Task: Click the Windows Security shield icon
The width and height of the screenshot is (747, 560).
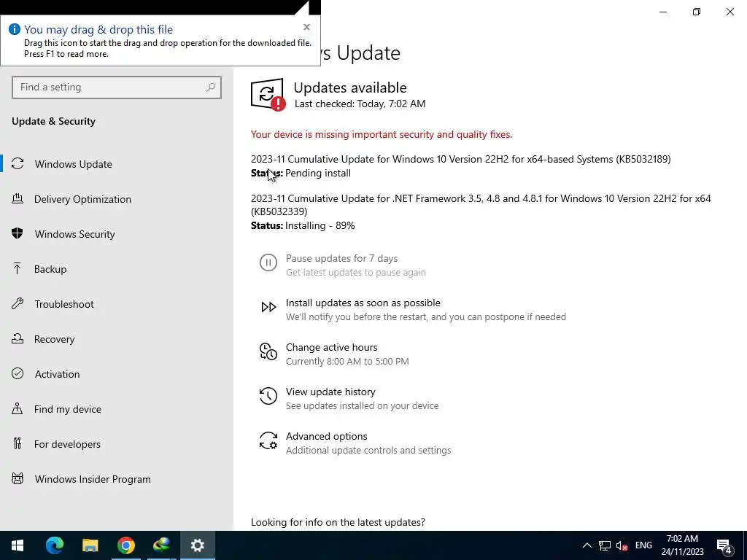Action: tap(18, 233)
